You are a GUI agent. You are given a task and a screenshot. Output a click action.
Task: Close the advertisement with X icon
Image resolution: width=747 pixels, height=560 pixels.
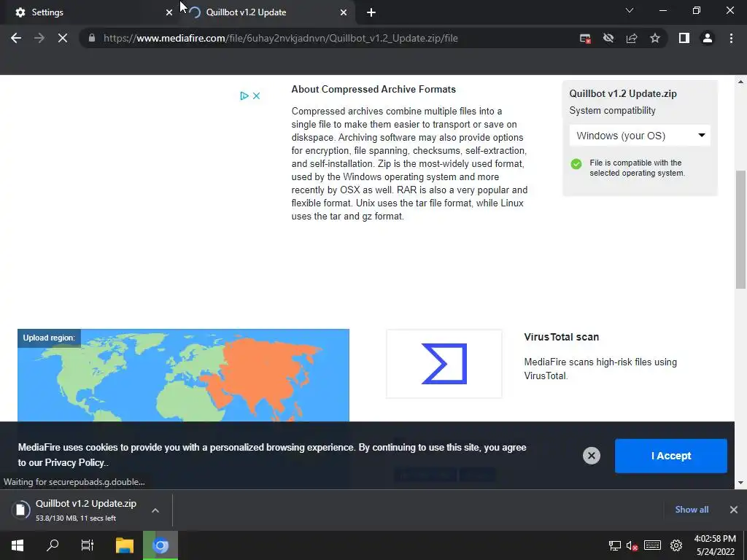click(256, 96)
